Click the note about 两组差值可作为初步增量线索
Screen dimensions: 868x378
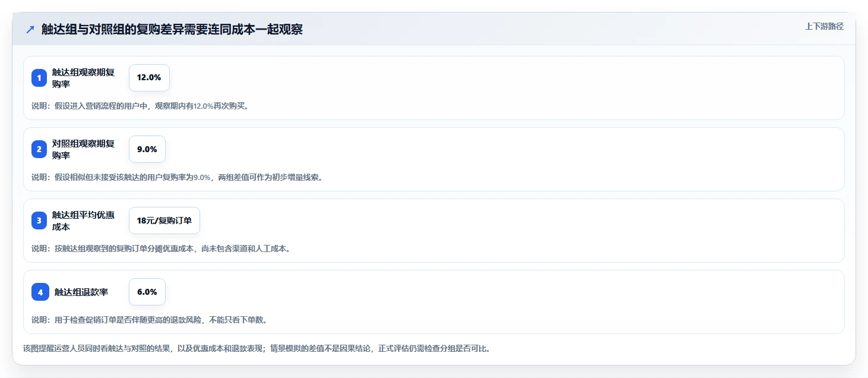pyautogui.click(x=177, y=177)
